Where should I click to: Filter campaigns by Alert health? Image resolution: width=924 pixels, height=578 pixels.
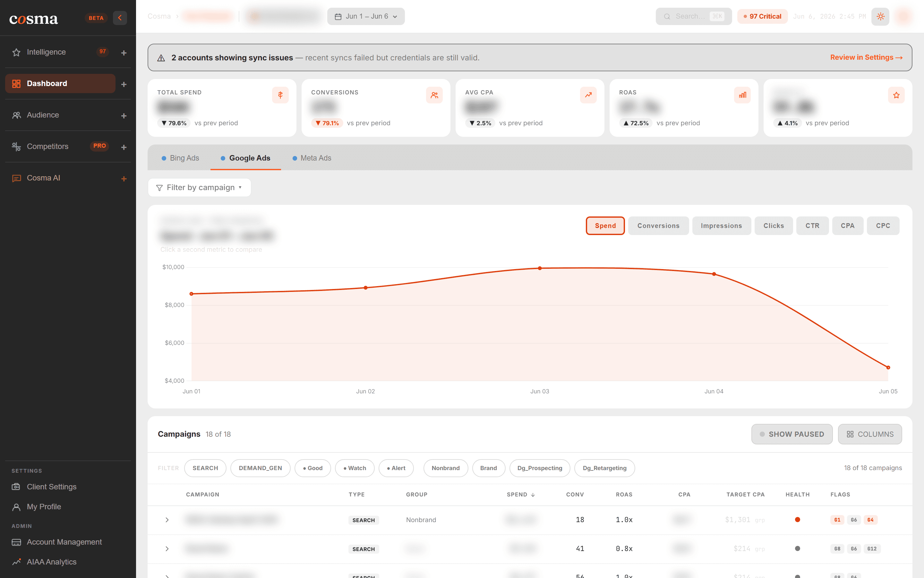click(396, 468)
